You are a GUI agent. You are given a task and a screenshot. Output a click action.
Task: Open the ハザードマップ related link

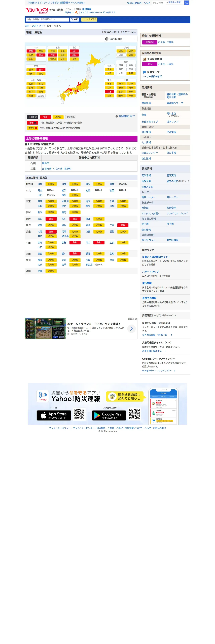pyautogui.click(x=150, y=272)
